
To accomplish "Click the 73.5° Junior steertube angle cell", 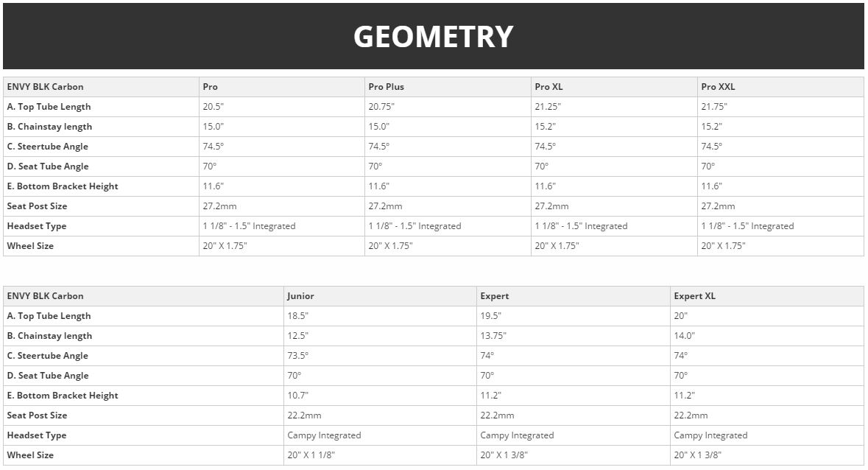I will (298, 356).
